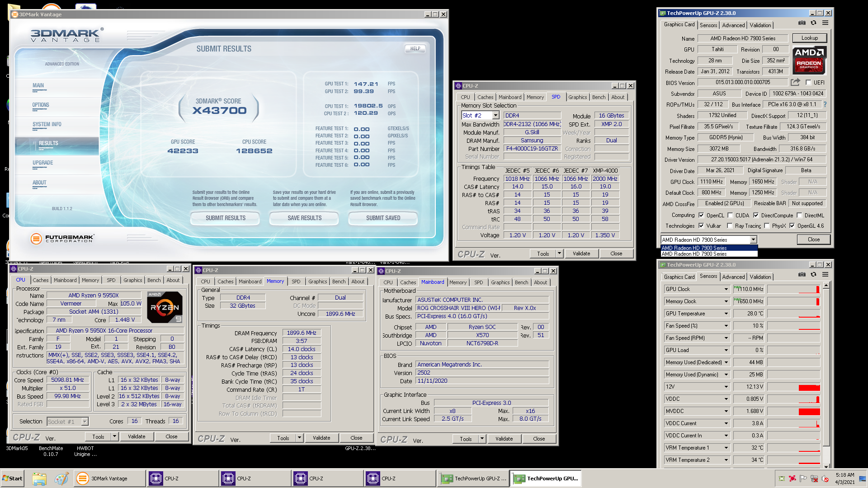This screenshot has height=488, width=868.
Task: Open the Paint palette icon on taskbar
Action: click(61, 479)
